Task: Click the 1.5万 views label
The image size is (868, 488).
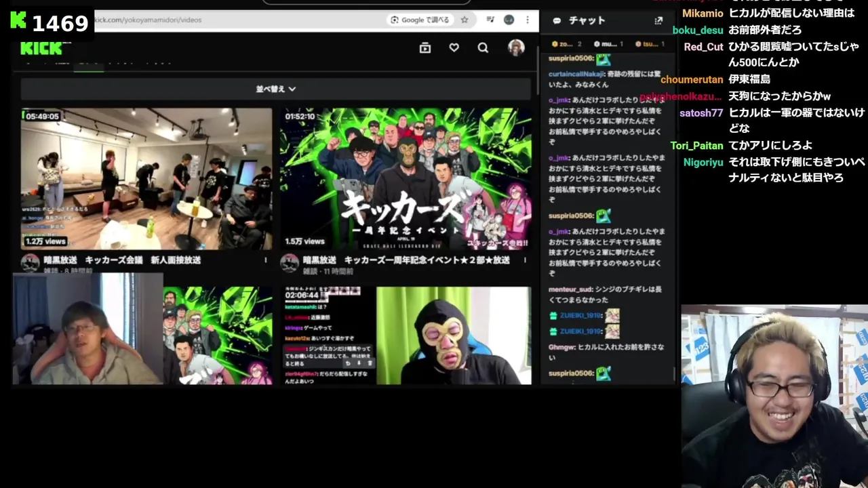Action: click(x=304, y=241)
